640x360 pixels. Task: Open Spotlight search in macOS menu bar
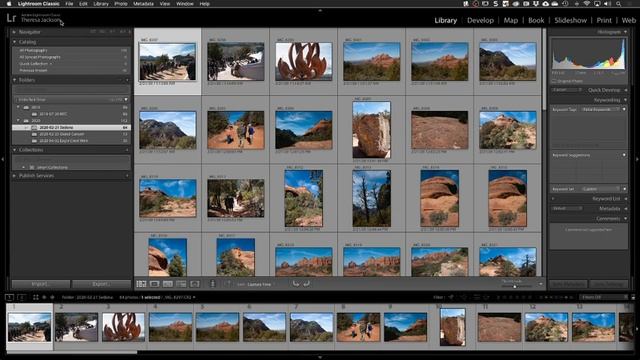pos(619,4)
